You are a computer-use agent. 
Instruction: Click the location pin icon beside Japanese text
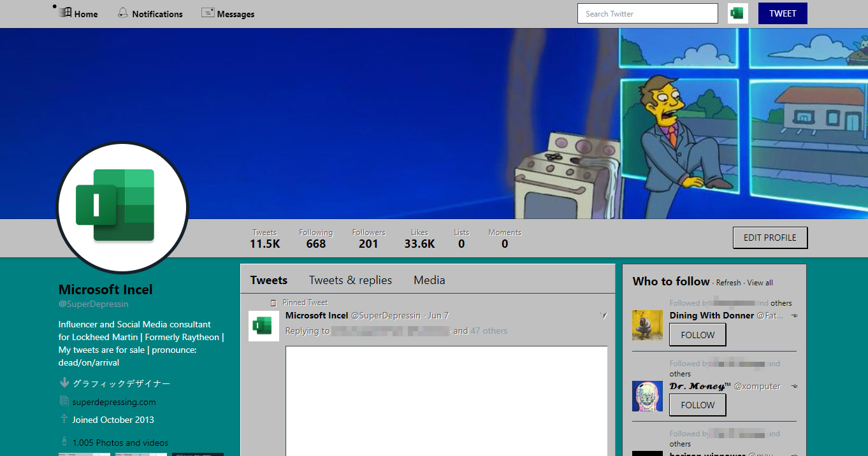pyautogui.click(x=64, y=383)
